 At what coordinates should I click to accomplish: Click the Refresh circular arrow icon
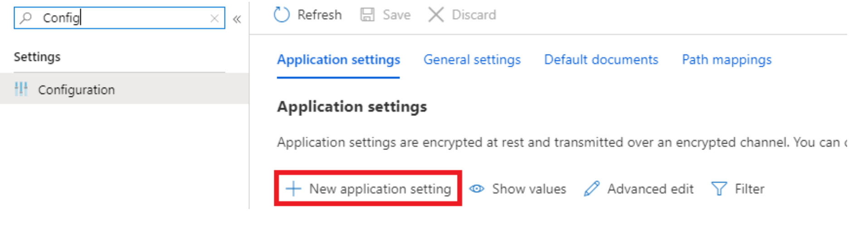[x=282, y=15]
